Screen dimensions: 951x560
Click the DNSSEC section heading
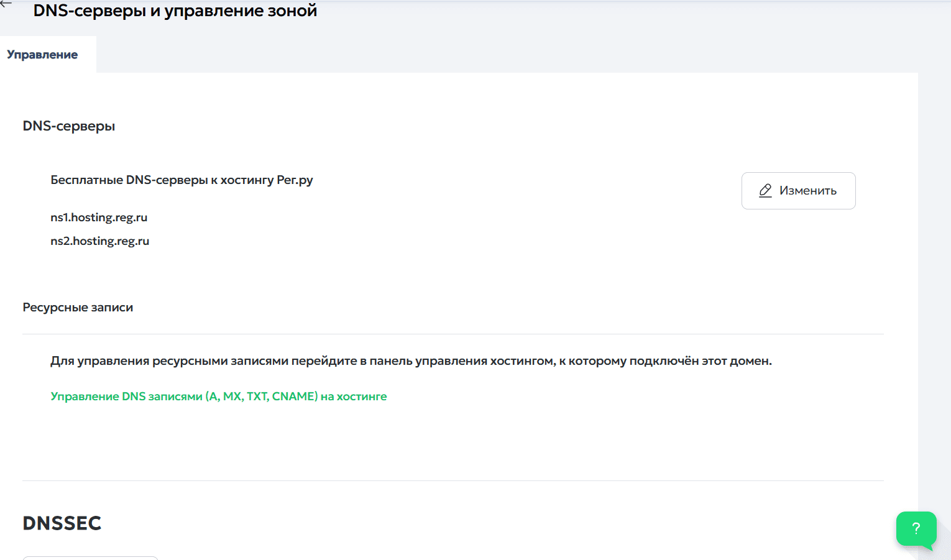[62, 523]
